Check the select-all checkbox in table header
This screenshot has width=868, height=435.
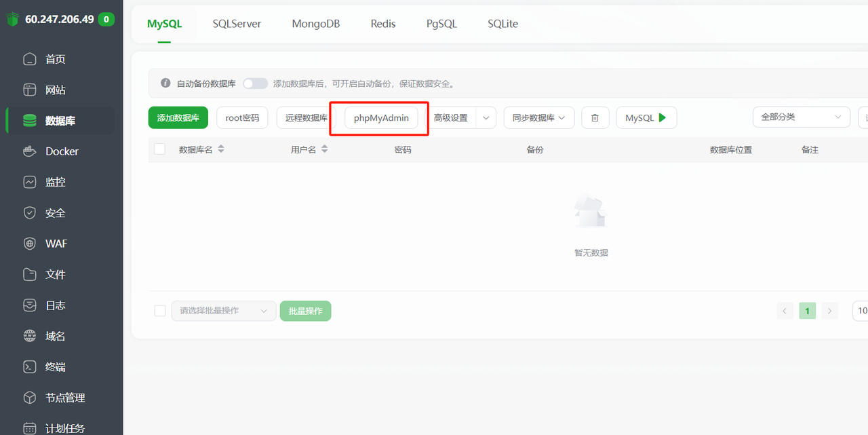(x=160, y=149)
